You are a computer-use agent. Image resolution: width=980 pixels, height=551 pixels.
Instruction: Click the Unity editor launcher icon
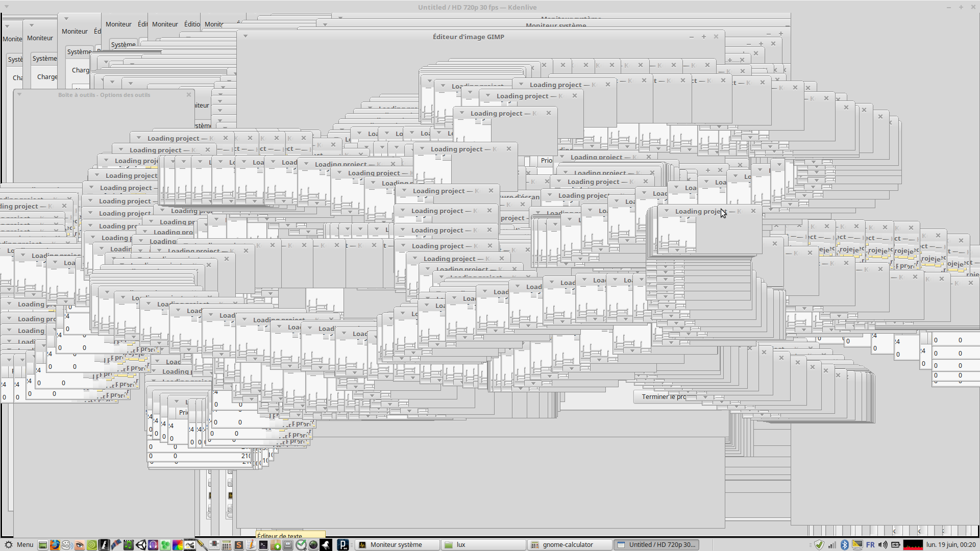pos(141,545)
